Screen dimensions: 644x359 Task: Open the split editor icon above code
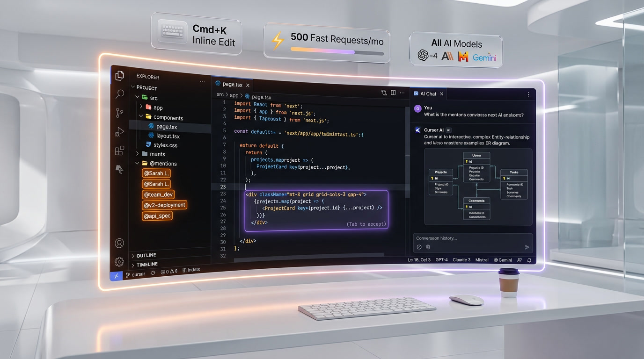(393, 93)
